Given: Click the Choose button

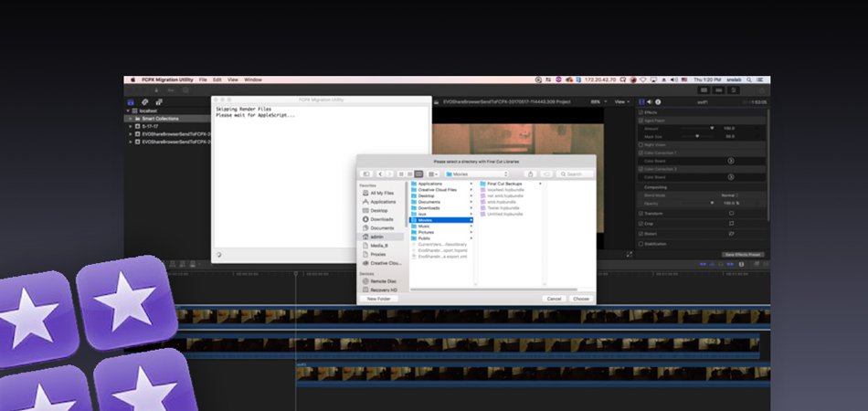Looking at the screenshot, I should click(581, 299).
